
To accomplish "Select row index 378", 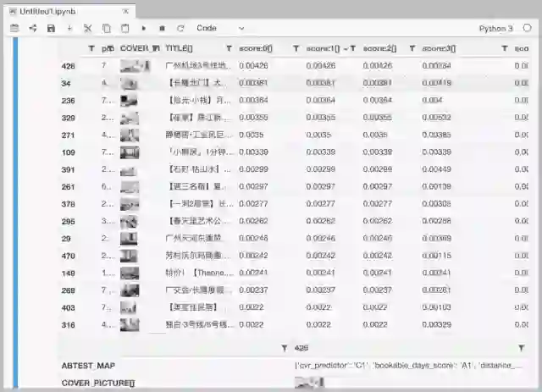I will click(68, 204).
